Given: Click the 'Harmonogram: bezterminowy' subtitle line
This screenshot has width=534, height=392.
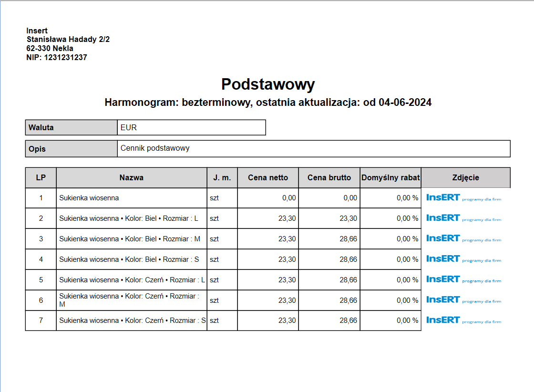Looking at the screenshot, I should tap(268, 103).
